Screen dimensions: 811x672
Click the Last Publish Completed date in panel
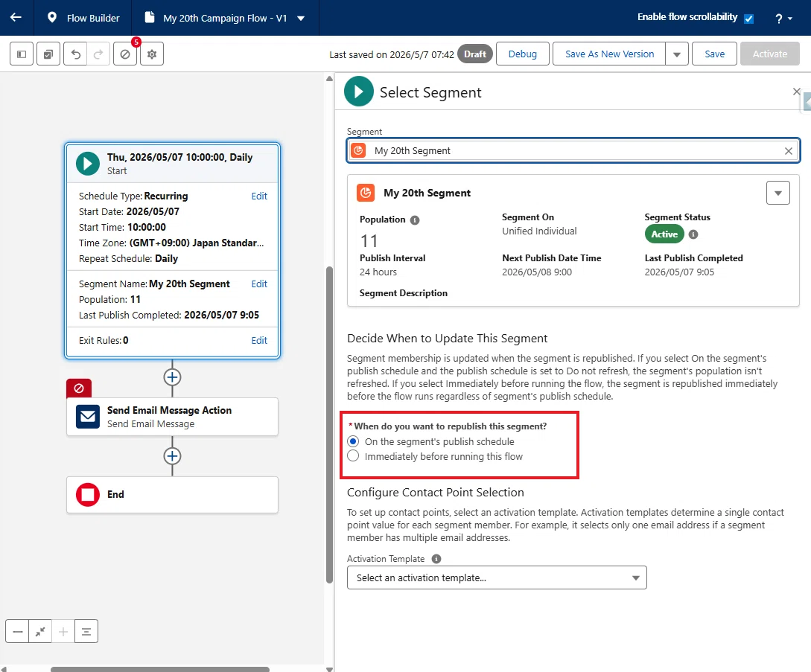(x=679, y=272)
